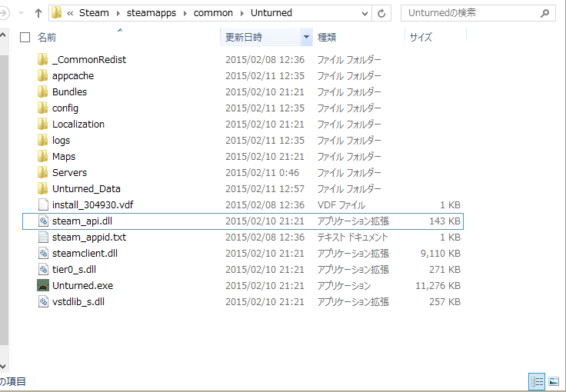Click the search magnifier icon
The image size is (566, 392).
(544, 13)
